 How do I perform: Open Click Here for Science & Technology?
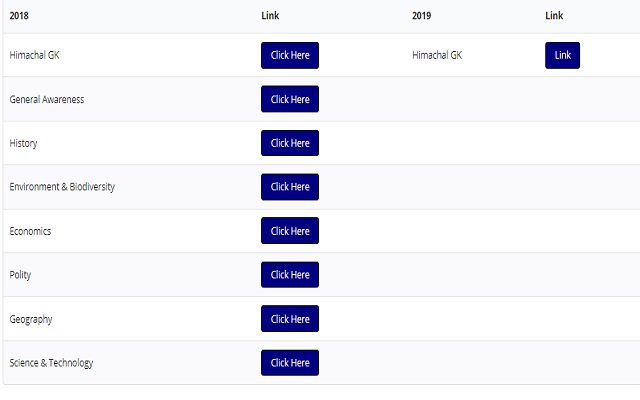290,362
